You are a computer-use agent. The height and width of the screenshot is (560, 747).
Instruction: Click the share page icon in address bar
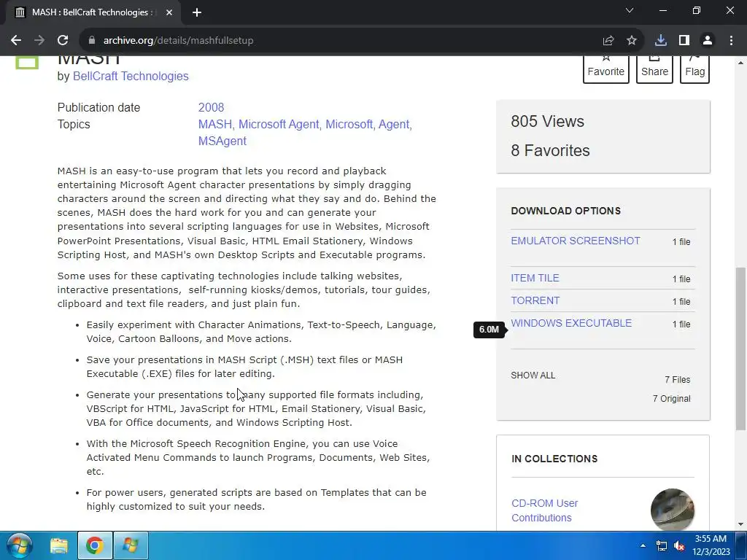point(608,41)
